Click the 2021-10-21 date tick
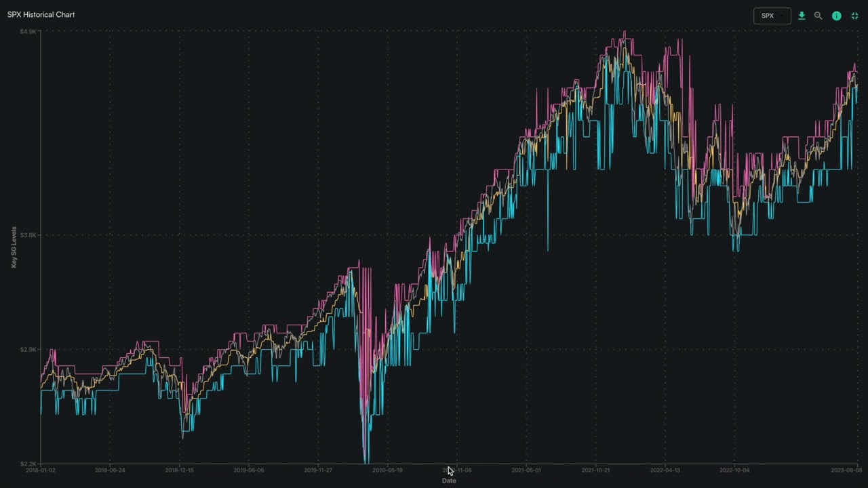 (x=595, y=470)
